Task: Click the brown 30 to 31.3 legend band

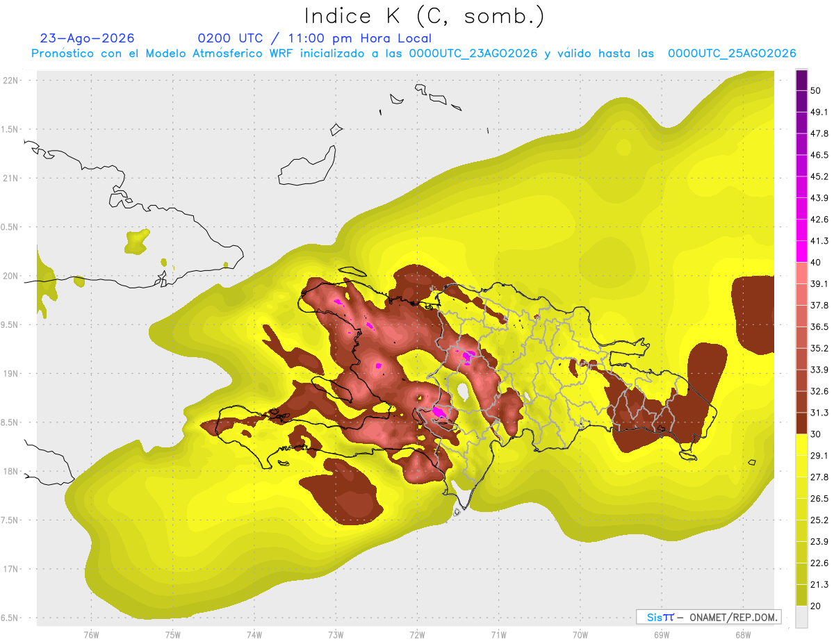Action: pos(801,423)
